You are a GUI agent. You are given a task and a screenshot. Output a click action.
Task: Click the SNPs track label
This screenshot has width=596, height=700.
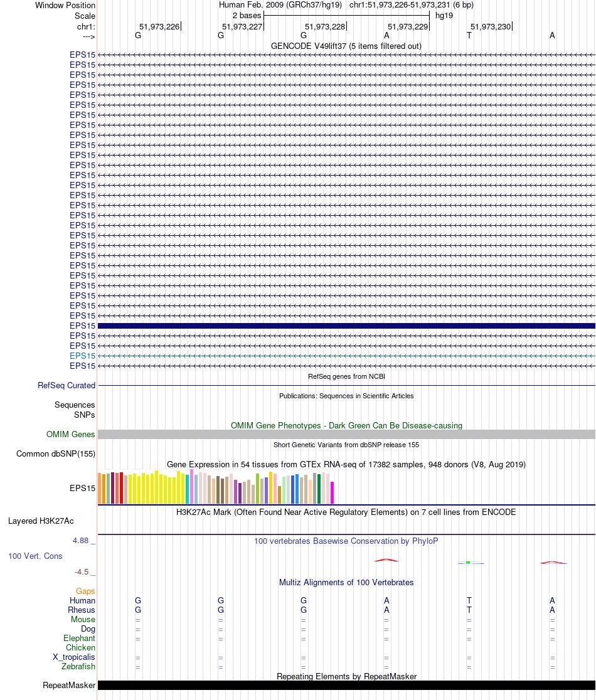tap(84, 415)
